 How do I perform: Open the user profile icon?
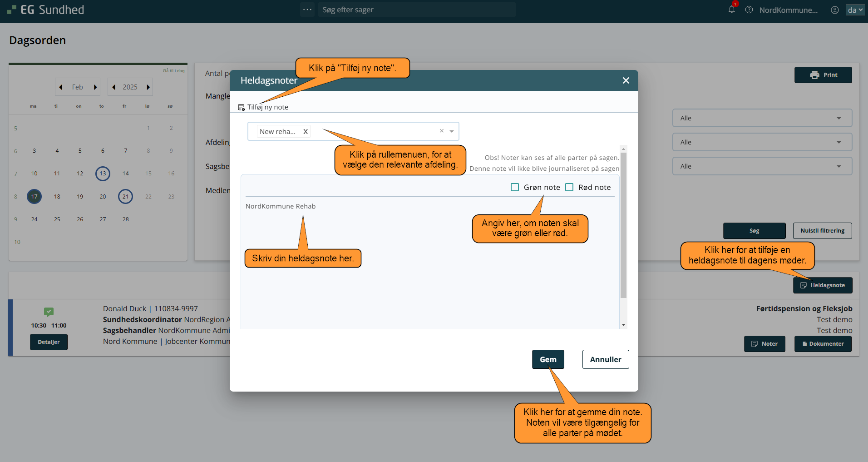(x=834, y=10)
